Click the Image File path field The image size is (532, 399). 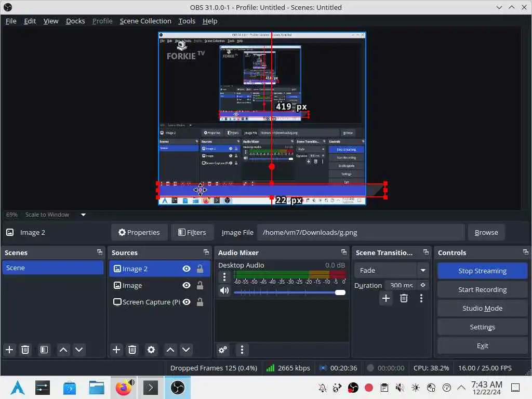[361, 232]
